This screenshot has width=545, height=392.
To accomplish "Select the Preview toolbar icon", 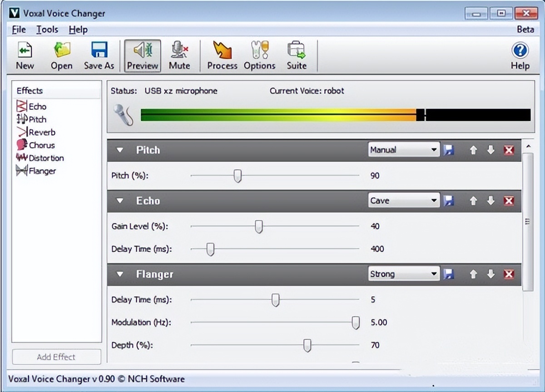I will 142,54.
